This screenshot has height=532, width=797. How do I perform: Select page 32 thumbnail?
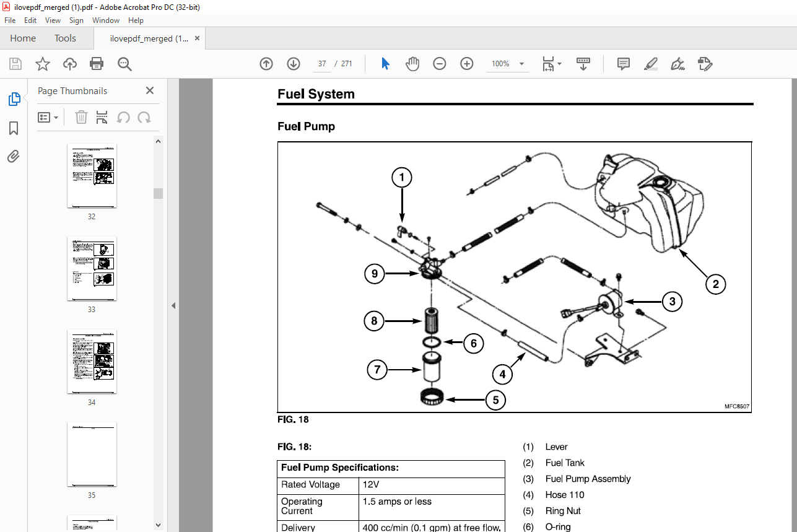point(92,177)
